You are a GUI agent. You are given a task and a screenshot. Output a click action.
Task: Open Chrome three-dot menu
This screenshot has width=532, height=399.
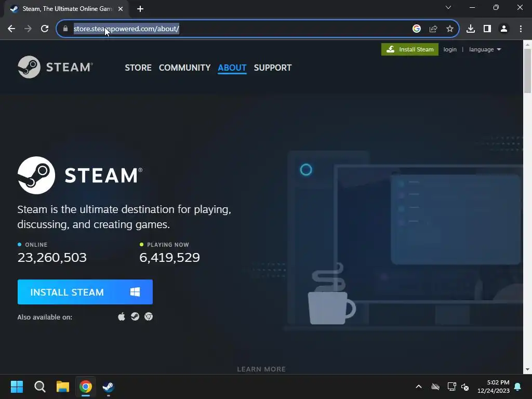[x=521, y=29]
